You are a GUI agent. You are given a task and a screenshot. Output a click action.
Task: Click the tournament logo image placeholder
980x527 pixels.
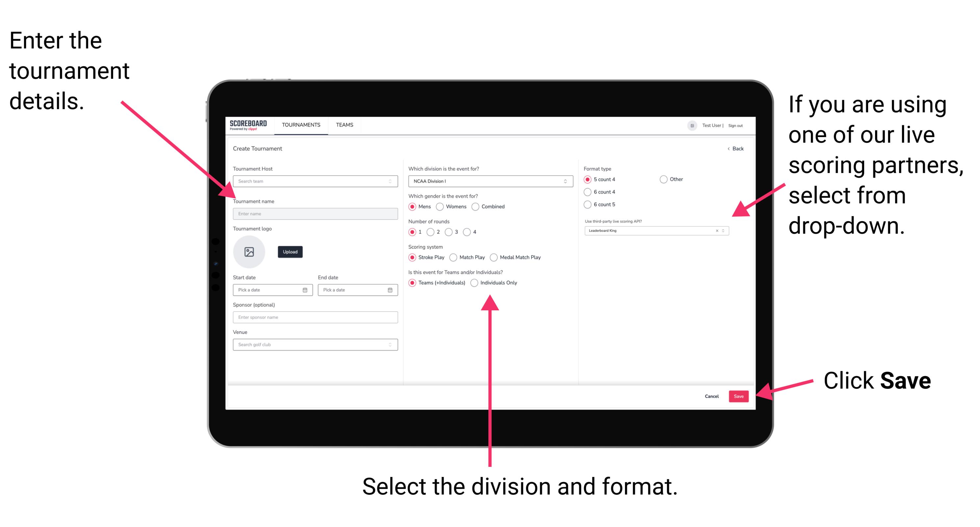[x=250, y=252]
